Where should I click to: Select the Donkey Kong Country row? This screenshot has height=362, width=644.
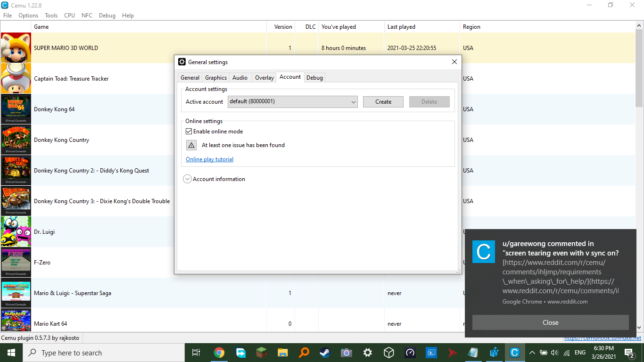pos(318,140)
